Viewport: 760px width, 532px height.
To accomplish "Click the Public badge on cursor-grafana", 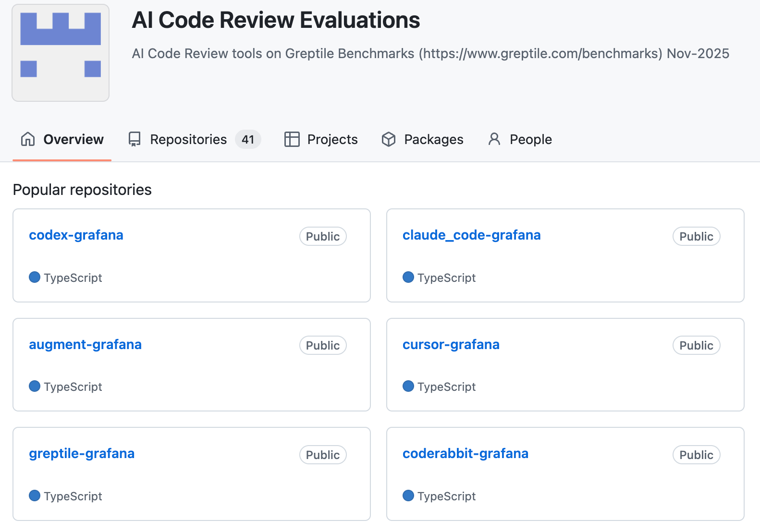I will 696,346.
